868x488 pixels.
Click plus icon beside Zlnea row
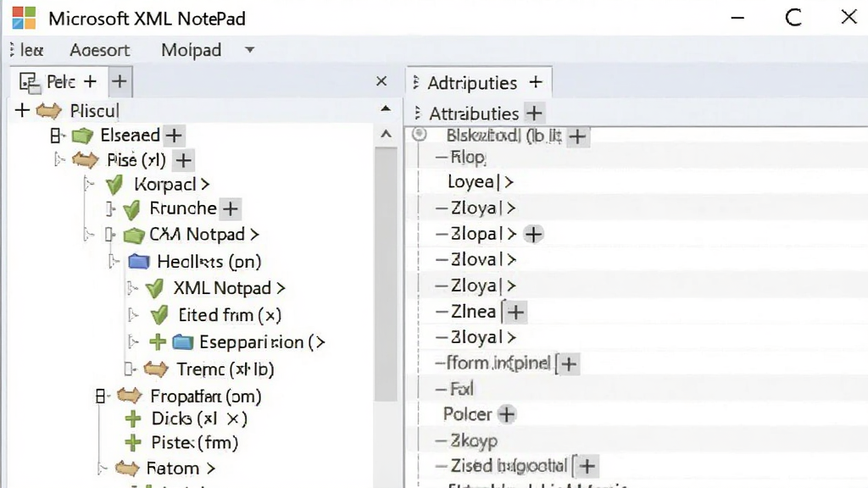click(x=516, y=312)
